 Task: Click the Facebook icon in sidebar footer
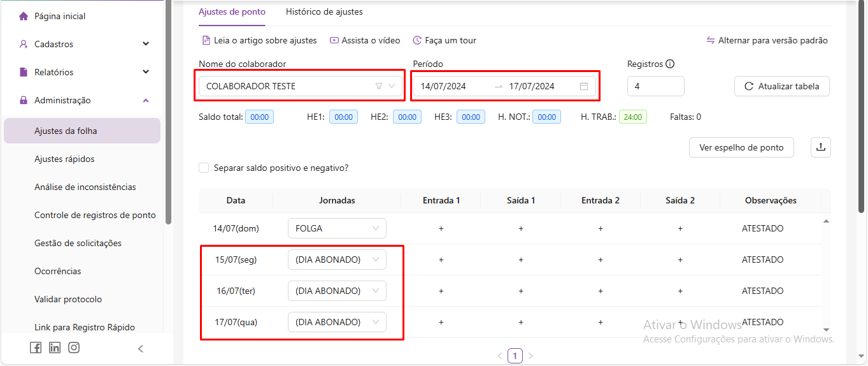point(36,348)
